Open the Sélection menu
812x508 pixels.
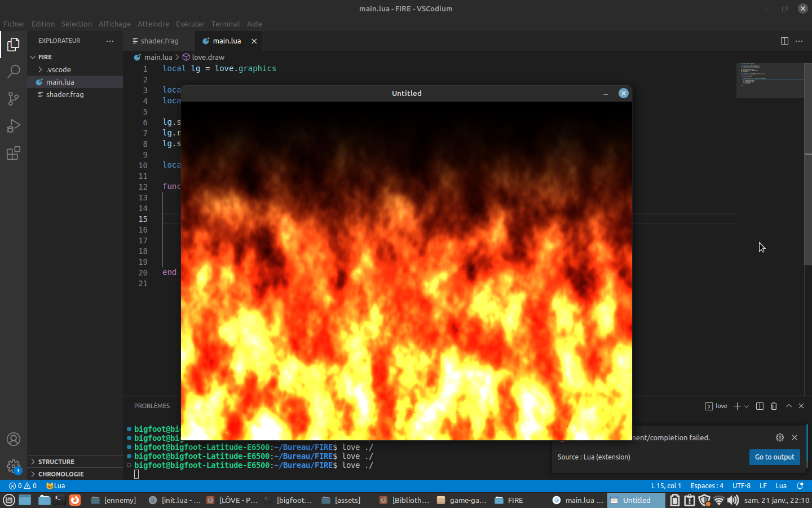click(x=77, y=24)
